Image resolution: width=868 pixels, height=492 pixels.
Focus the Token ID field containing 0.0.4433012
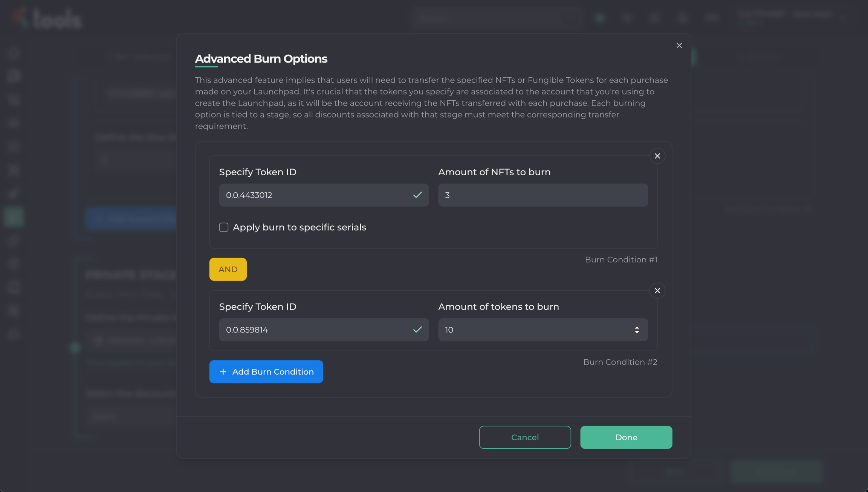point(313,195)
